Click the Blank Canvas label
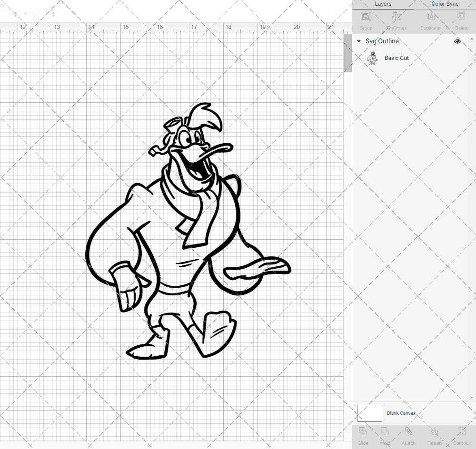 pyautogui.click(x=401, y=413)
